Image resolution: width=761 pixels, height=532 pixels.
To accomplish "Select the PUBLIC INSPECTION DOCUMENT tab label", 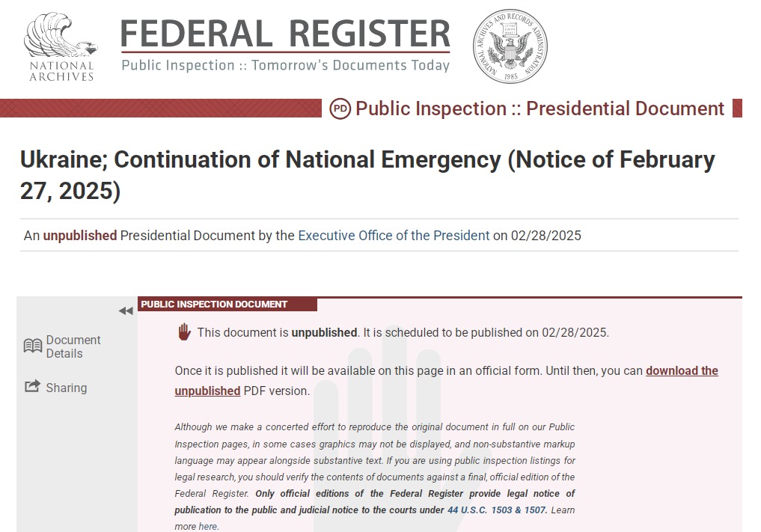I will point(214,305).
